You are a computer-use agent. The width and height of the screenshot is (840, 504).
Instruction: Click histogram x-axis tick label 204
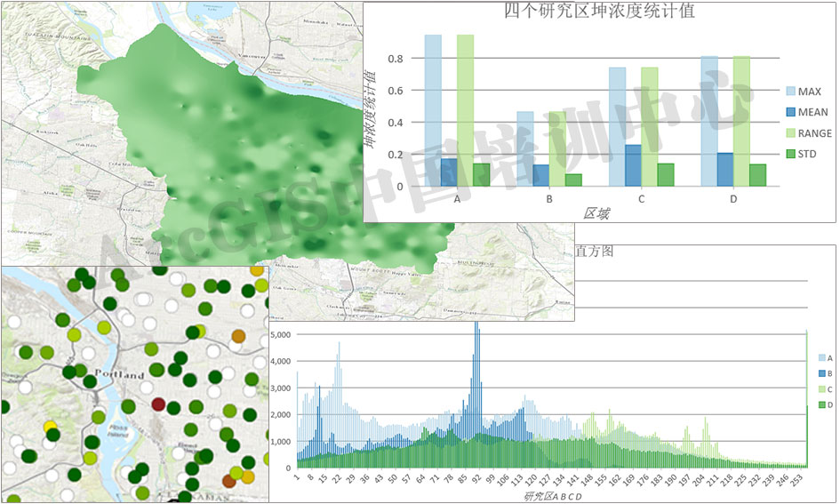click(699, 479)
